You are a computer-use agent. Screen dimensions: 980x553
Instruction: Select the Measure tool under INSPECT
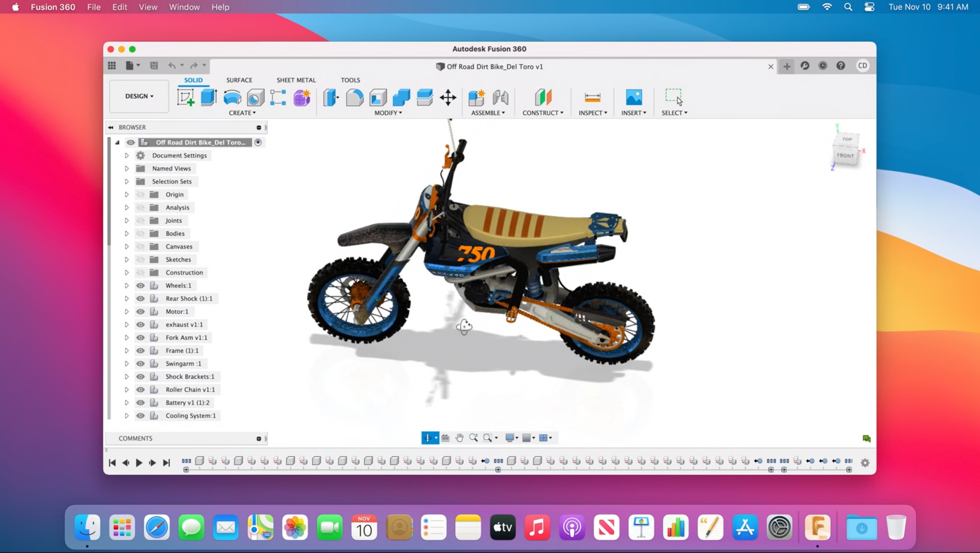[591, 97]
